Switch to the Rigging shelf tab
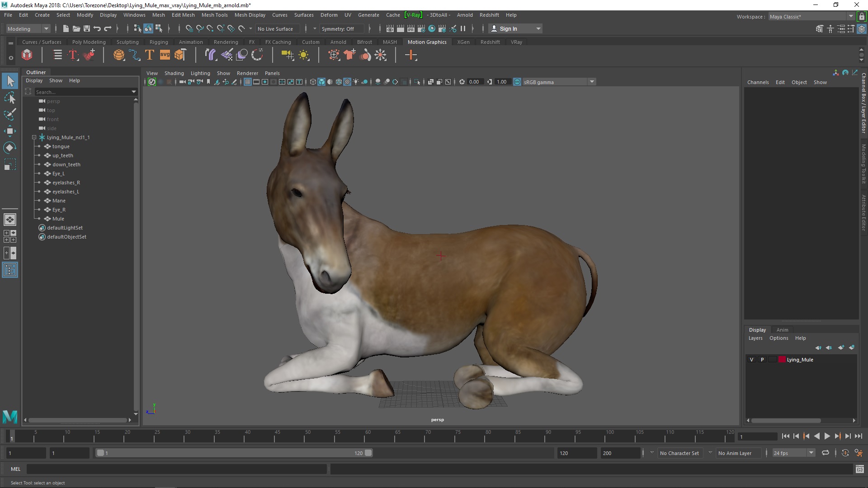This screenshot has width=868, height=488. (x=159, y=42)
